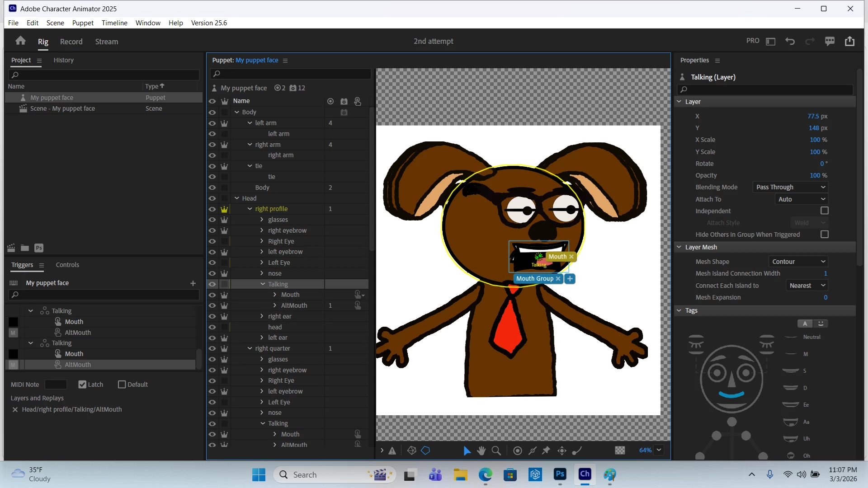Uncheck the Latch checkbox

click(82, 385)
